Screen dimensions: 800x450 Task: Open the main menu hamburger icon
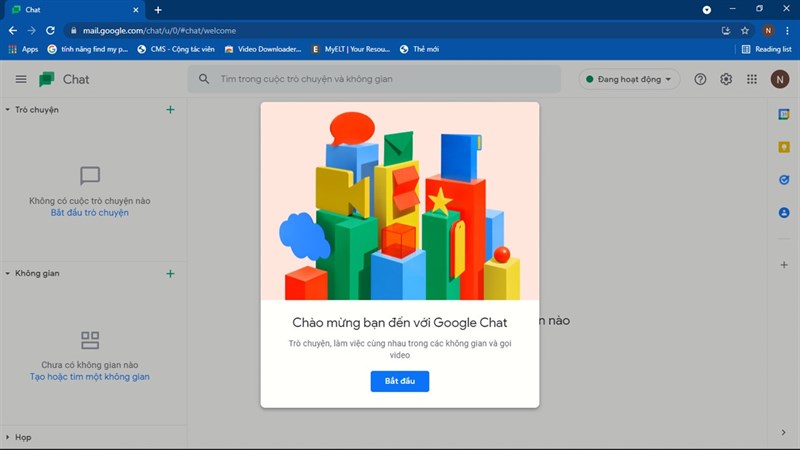click(21, 79)
